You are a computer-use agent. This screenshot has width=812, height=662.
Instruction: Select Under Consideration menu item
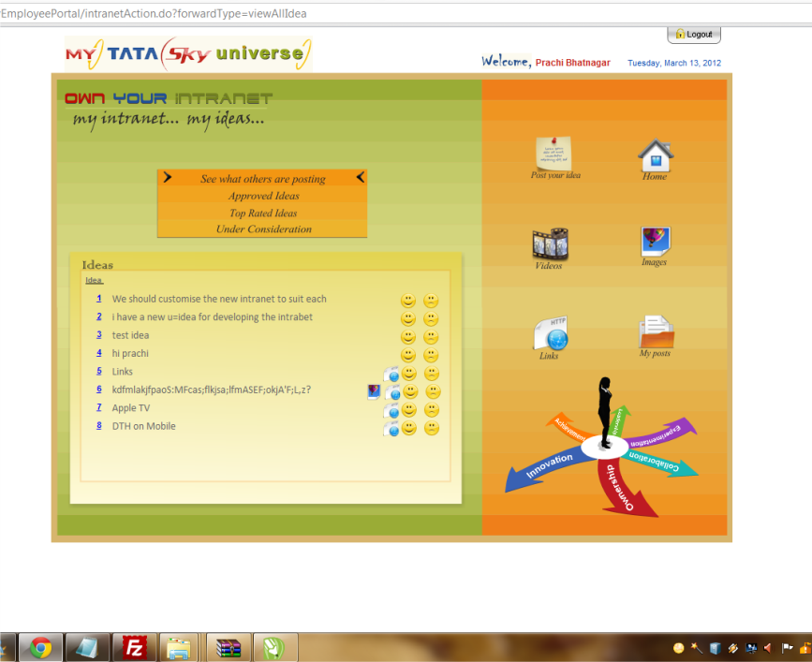pyautogui.click(x=263, y=228)
